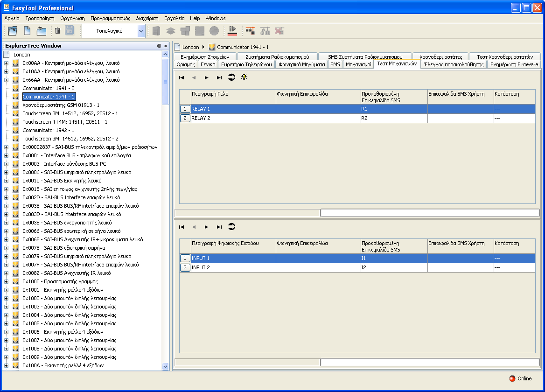Expand the 0x003E SAI-BUS node
Image resolution: width=545 pixels, height=392 pixels.
point(6,223)
